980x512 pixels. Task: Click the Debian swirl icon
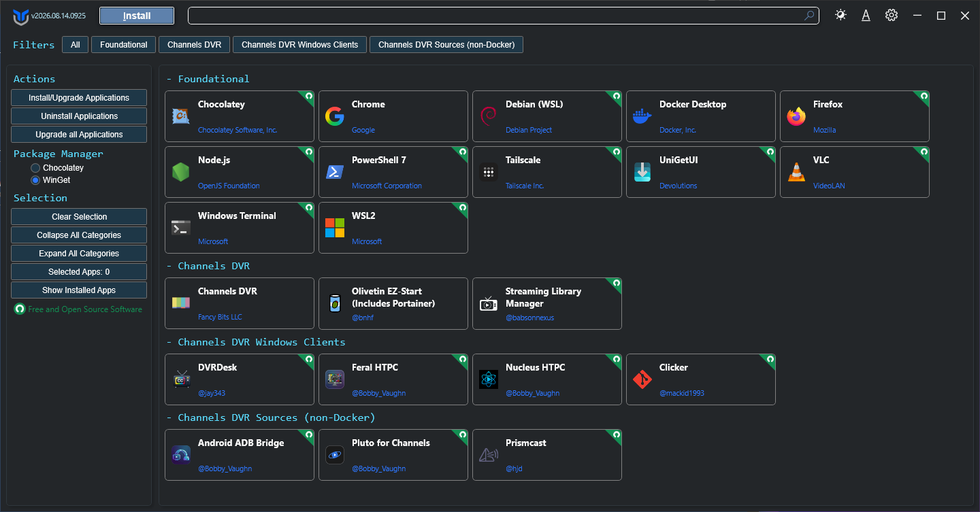point(489,116)
